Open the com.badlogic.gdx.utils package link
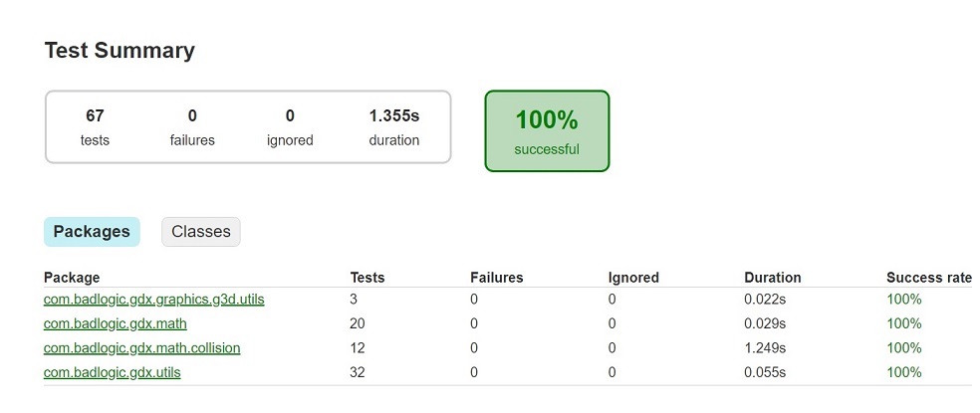Viewport: 980px width, 413px height. [x=112, y=372]
